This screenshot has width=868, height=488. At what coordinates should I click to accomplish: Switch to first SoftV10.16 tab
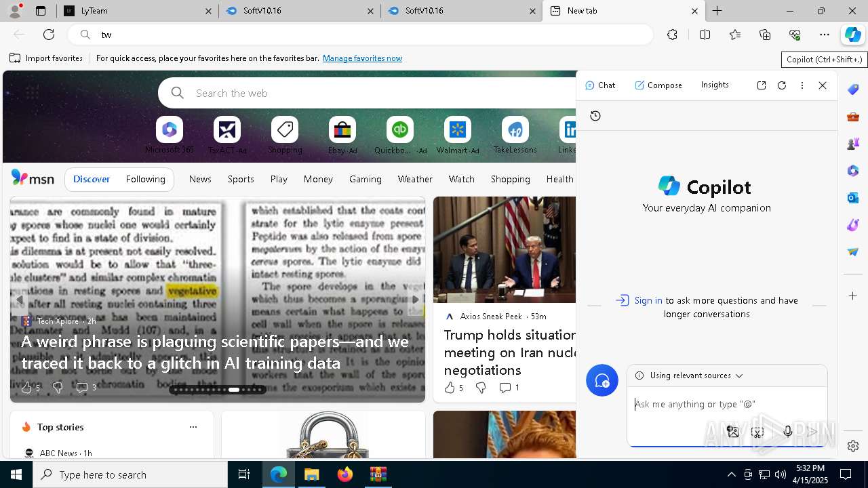pyautogui.click(x=300, y=11)
